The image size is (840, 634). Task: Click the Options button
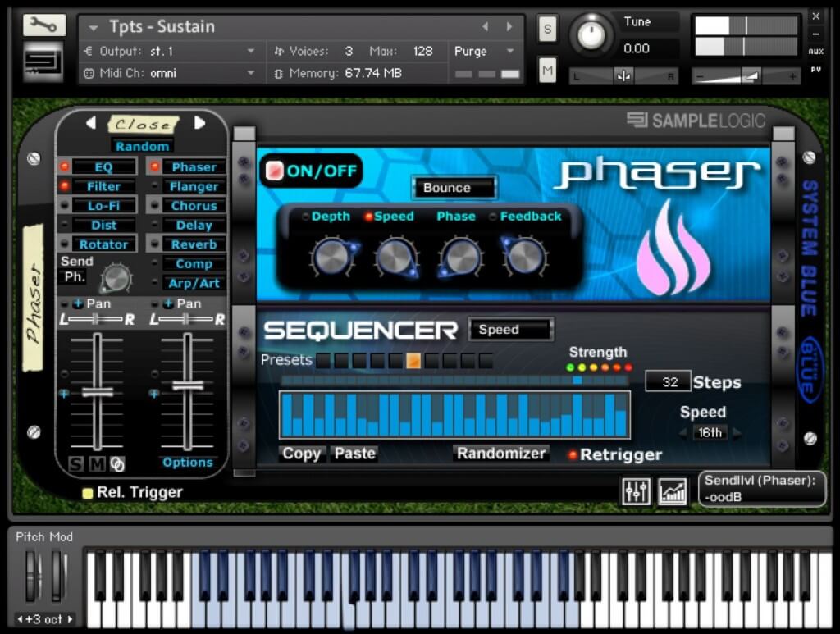(188, 462)
